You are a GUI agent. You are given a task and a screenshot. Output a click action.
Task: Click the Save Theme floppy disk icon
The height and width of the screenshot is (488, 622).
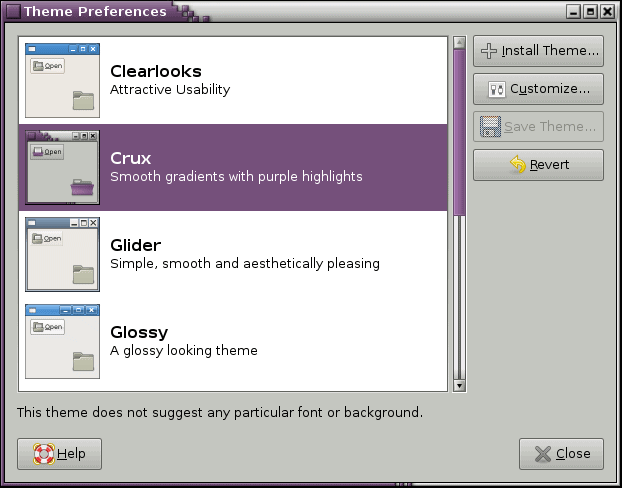pos(490,127)
